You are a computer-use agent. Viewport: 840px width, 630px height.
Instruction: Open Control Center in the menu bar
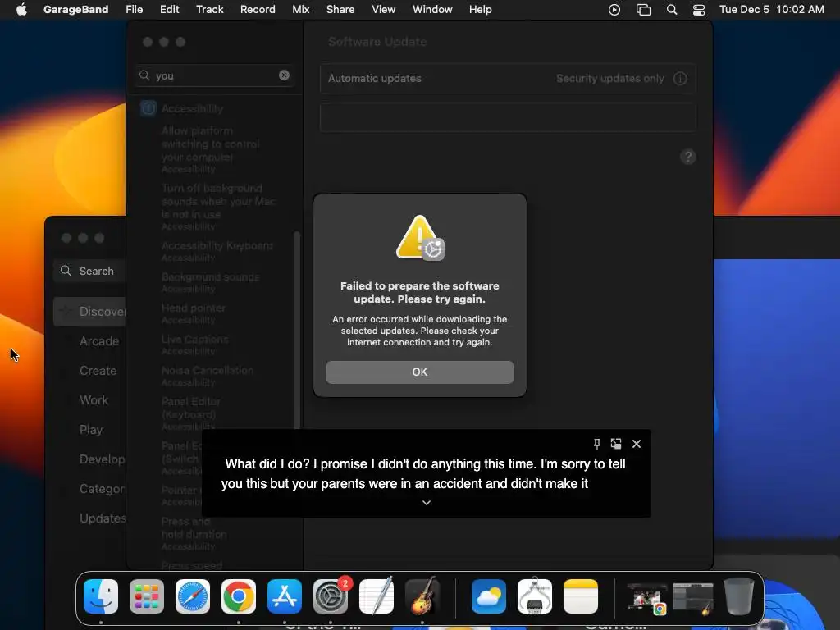699,10
